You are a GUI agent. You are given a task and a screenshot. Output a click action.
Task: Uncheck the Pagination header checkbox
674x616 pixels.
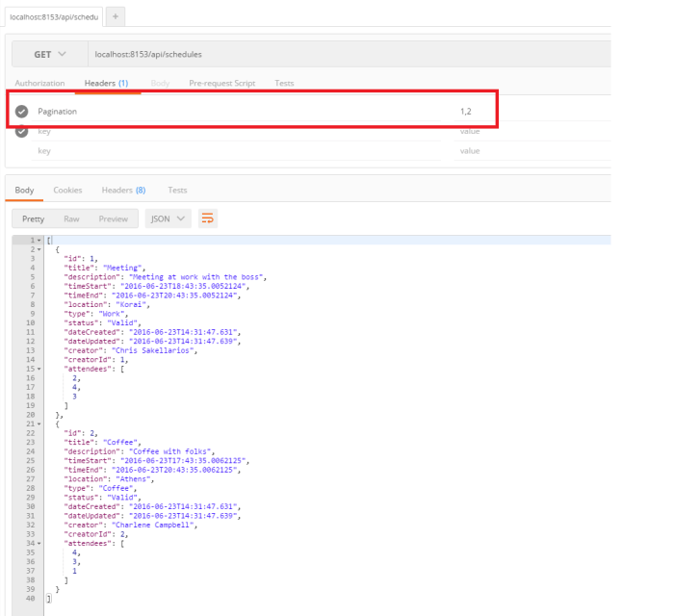pos(21,112)
